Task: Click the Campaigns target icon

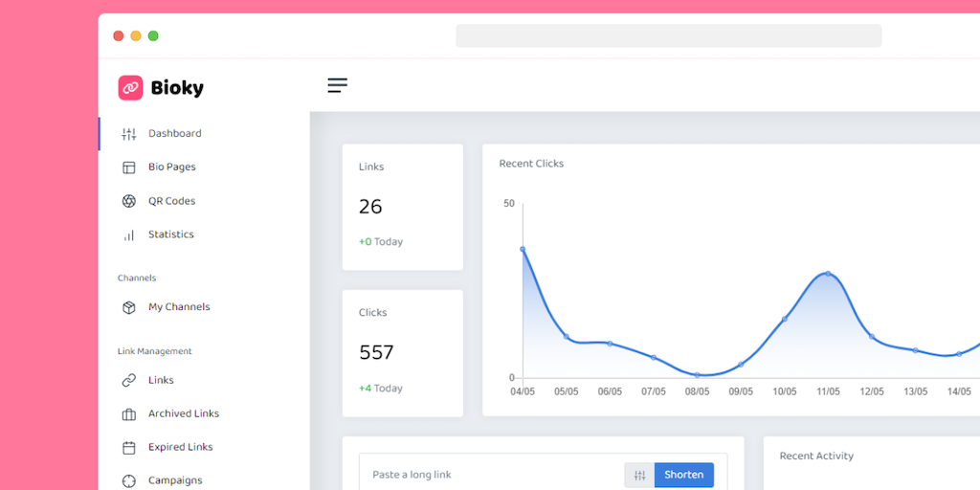Action: [129, 480]
